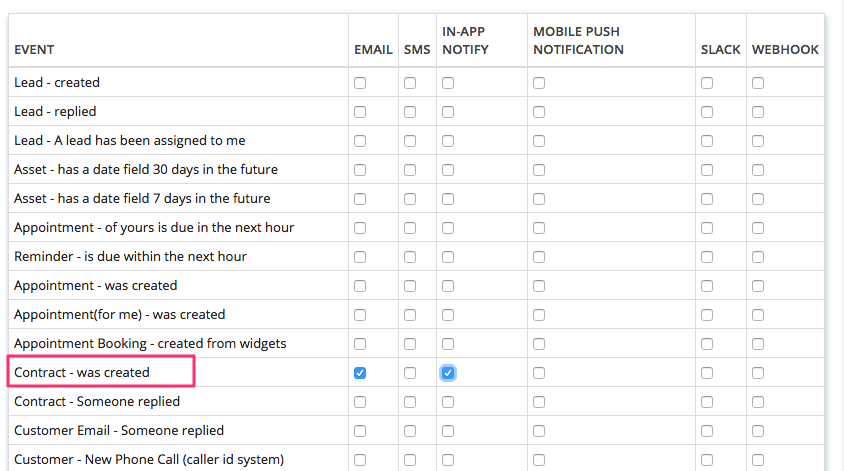This screenshot has height=471, width=844.
Task: Enable SMS for Contract - was created
Action: point(410,373)
